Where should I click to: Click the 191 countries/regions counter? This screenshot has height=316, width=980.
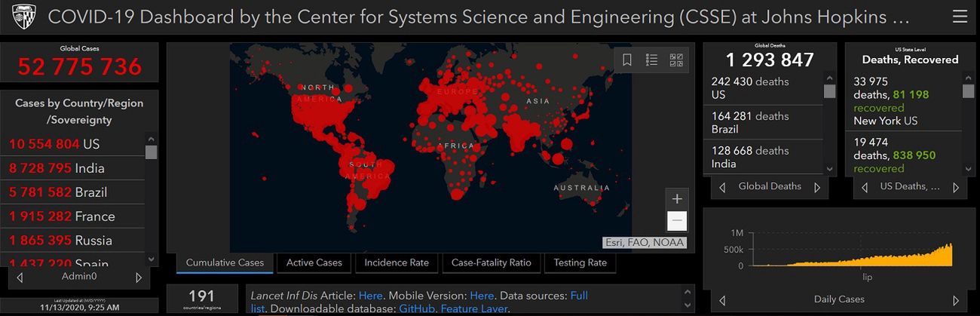(x=201, y=299)
